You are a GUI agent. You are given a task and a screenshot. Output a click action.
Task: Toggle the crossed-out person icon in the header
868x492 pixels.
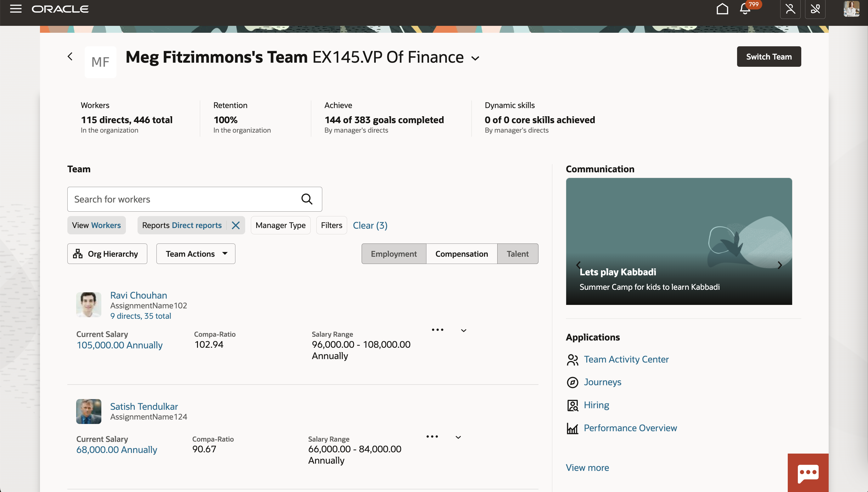tap(790, 9)
